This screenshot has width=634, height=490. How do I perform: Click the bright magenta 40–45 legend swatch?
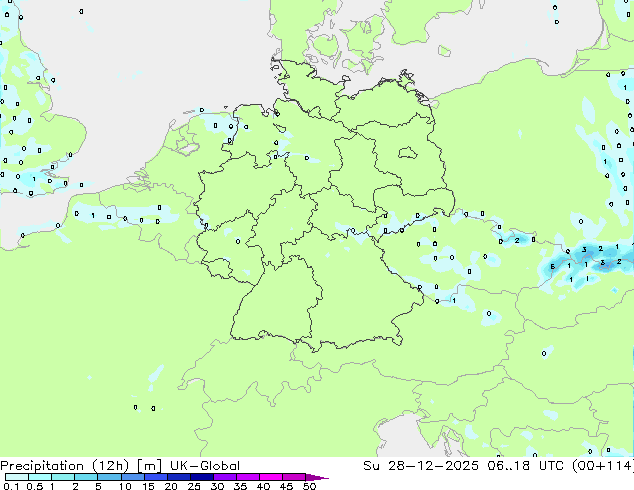pyautogui.click(x=271, y=477)
